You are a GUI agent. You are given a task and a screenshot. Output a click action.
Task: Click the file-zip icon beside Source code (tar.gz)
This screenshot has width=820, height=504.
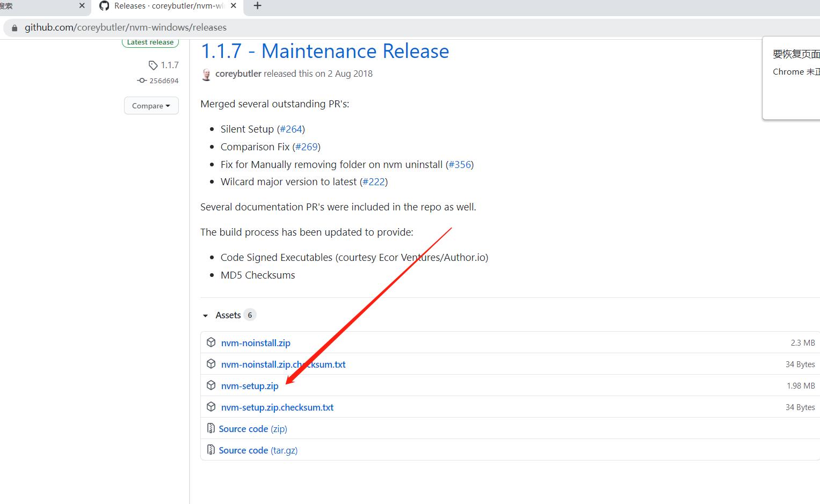pos(211,450)
